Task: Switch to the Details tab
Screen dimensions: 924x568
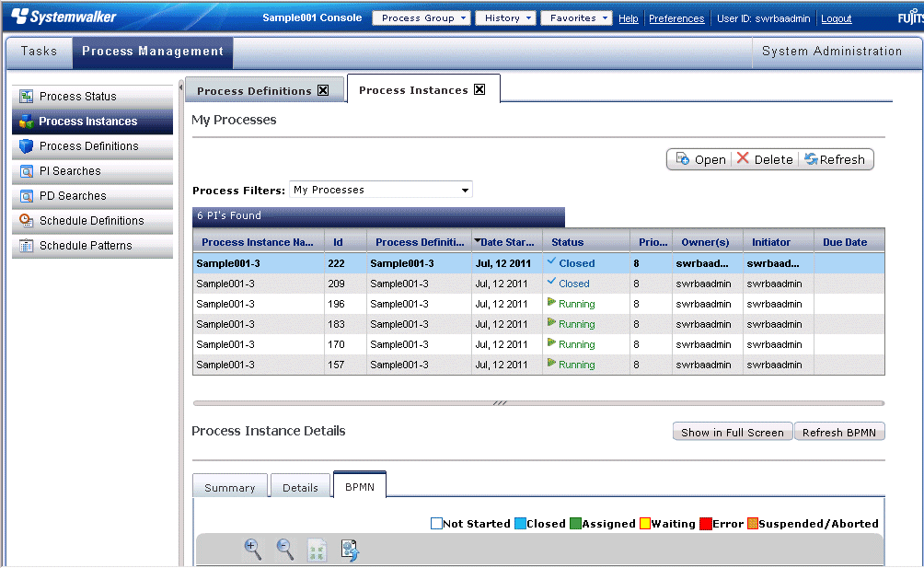Action: (x=300, y=488)
